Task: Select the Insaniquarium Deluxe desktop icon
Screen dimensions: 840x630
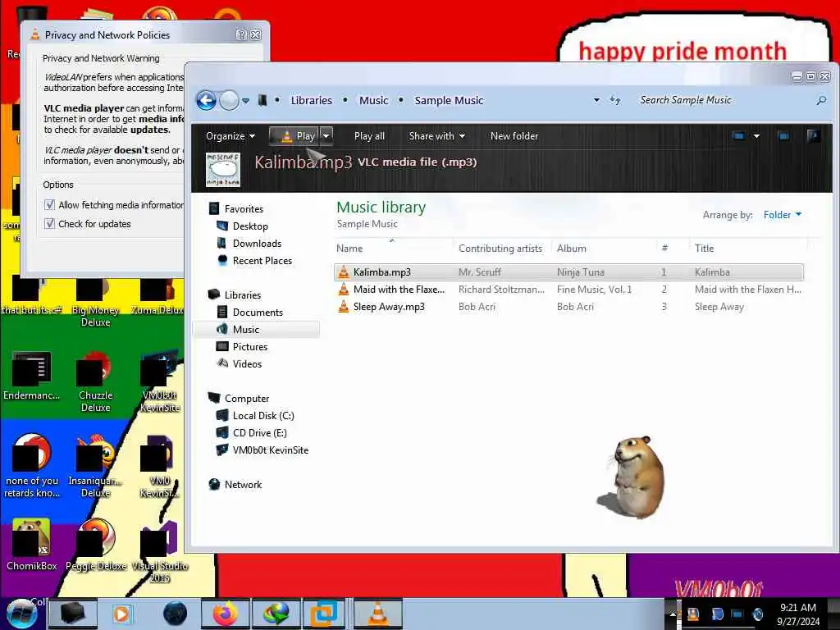Action: (95, 466)
